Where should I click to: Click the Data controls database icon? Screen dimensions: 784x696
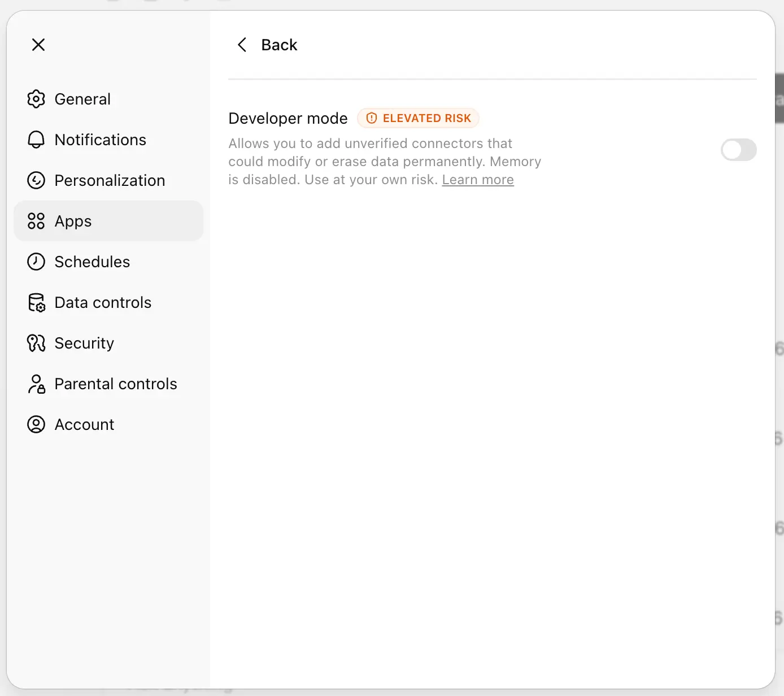pos(36,302)
